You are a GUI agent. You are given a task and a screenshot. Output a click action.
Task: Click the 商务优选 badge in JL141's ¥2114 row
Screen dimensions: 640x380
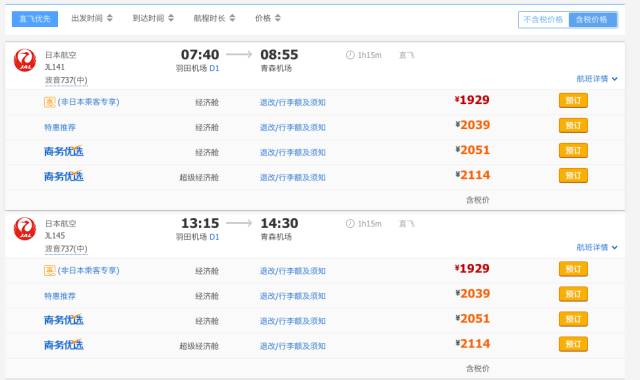pyautogui.click(x=64, y=176)
